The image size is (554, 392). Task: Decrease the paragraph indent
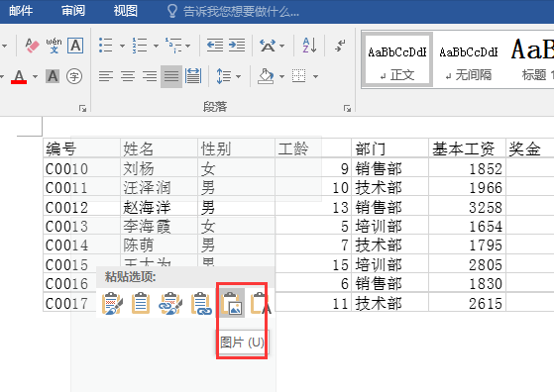click(215, 46)
